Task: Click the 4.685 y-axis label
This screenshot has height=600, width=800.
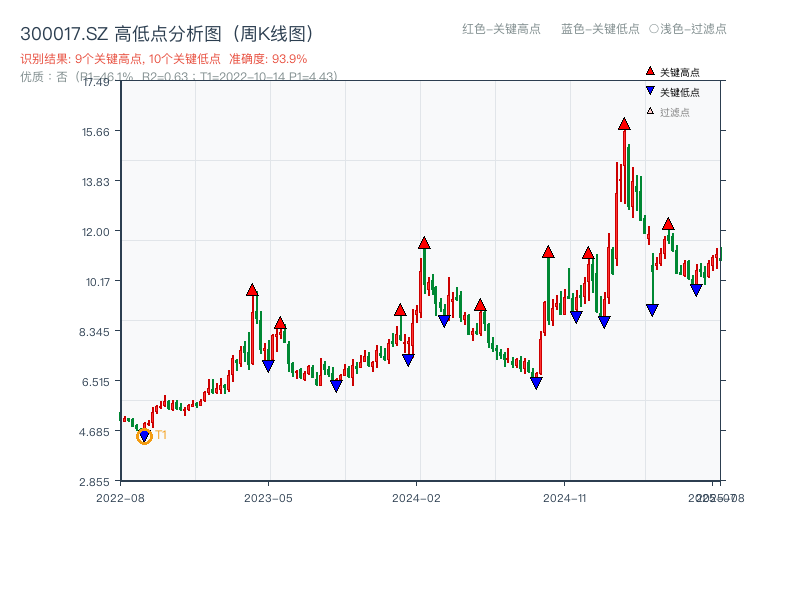Action: 94,432
